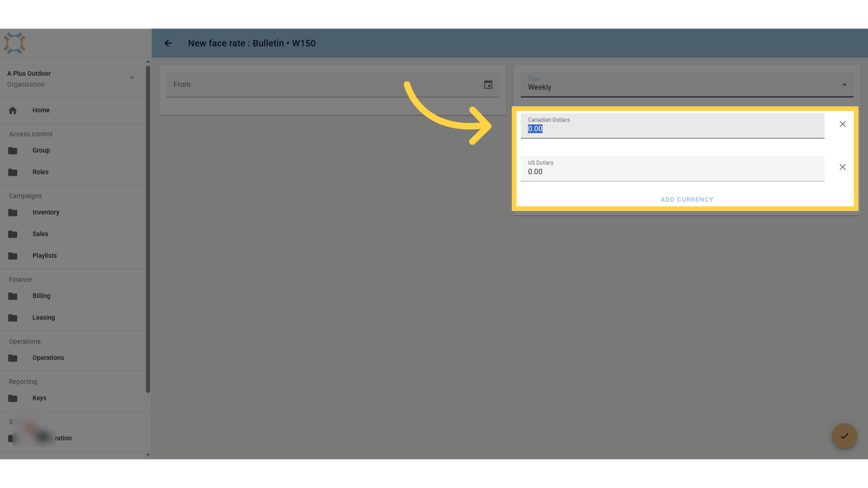Click the Access control section label
Screen dimensions: 868x488
coord(31,134)
